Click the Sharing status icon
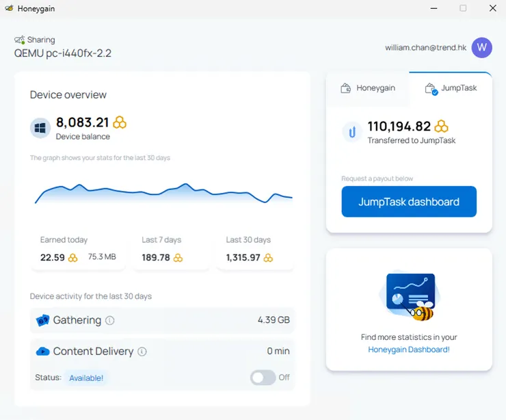506x420 pixels. [19, 40]
